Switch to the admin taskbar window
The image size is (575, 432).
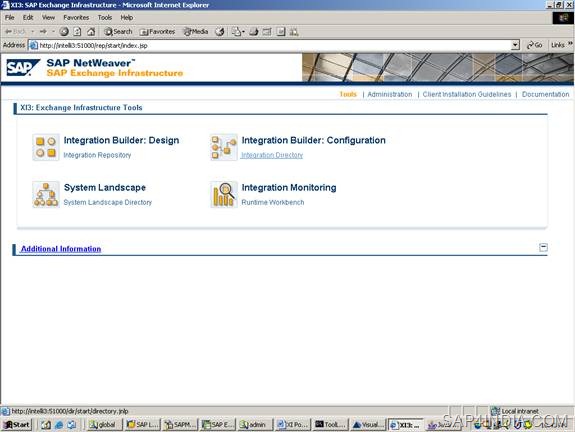point(255,425)
